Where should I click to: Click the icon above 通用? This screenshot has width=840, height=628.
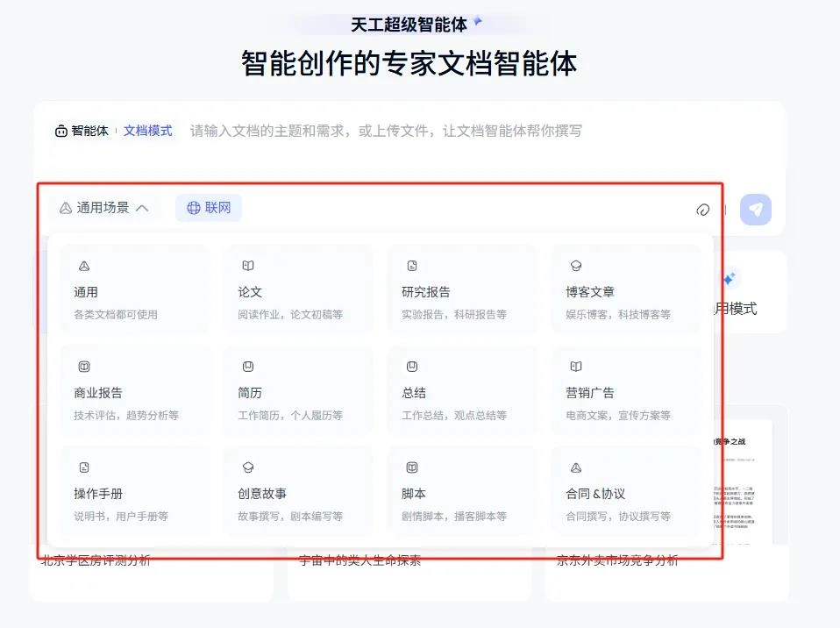pos(84,266)
